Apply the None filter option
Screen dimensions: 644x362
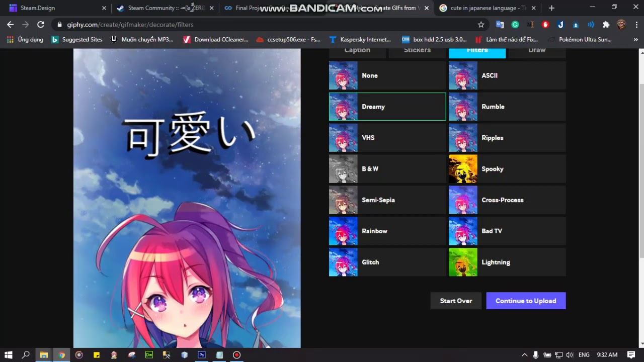pos(387,75)
